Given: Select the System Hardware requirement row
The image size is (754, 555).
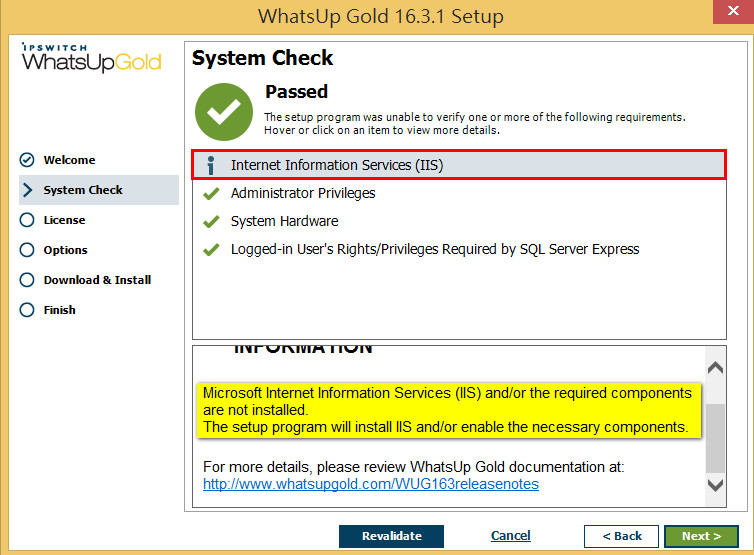Looking at the screenshot, I should pyautogui.click(x=459, y=221).
